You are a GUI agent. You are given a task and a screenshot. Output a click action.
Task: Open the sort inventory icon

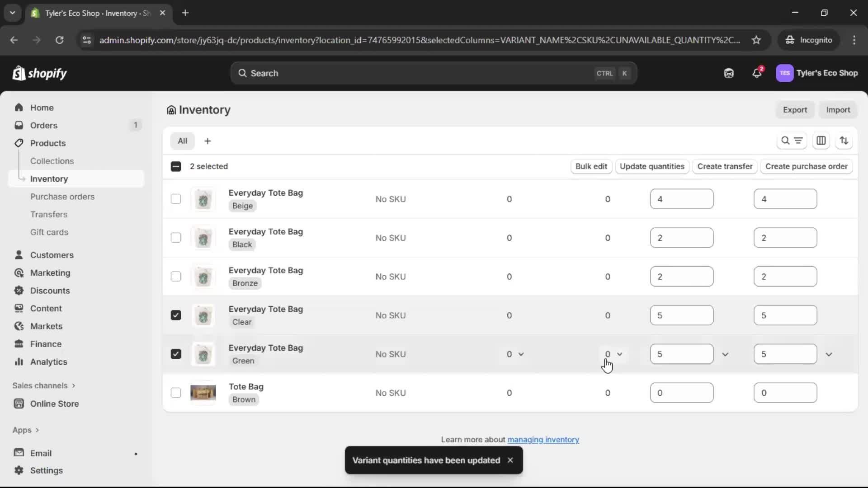[x=844, y=141]
